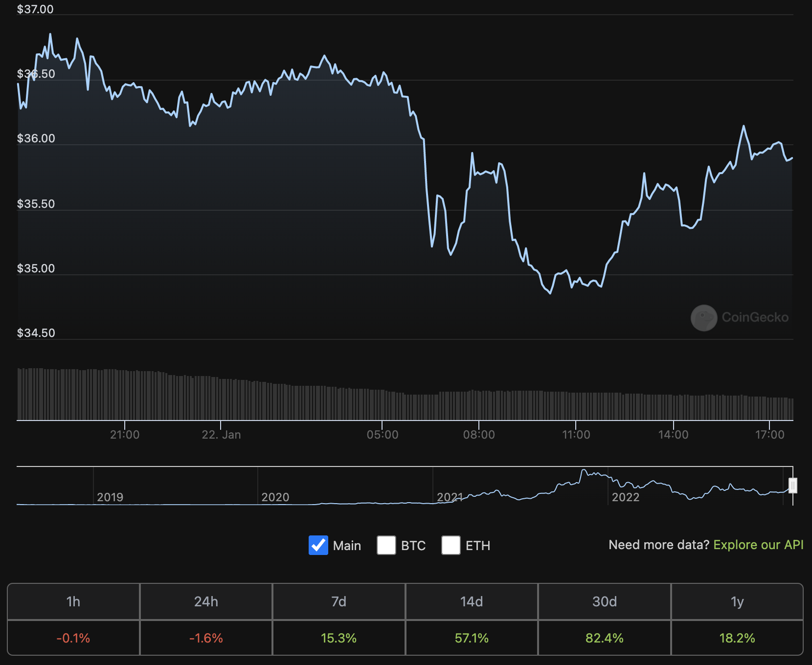812x665 pixels.
Task: Click the 22. Jan axis label
Action: click(222, 434)
